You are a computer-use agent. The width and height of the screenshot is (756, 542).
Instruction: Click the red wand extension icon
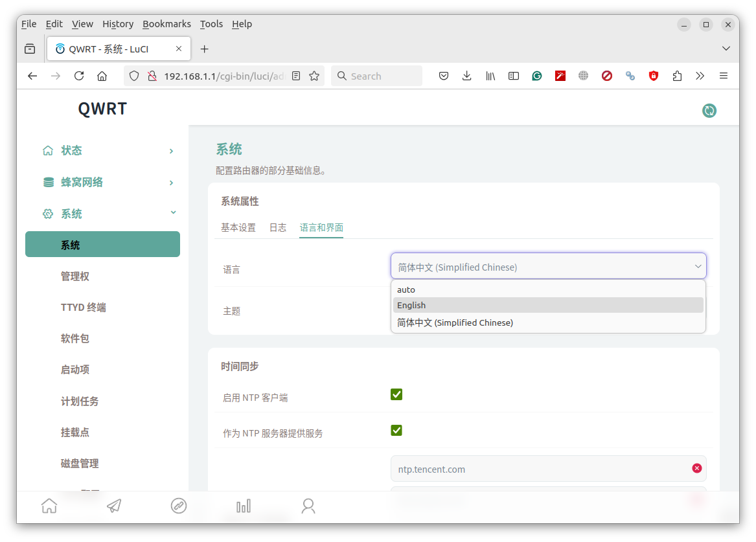[560, 76]
